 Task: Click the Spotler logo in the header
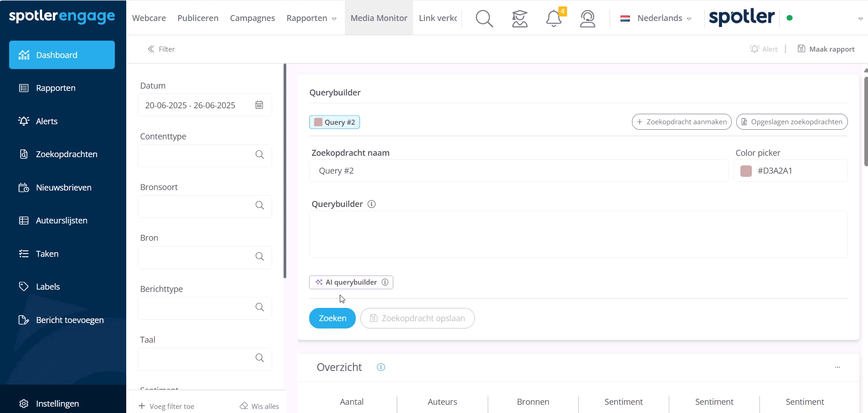click(x=741, y=17)
